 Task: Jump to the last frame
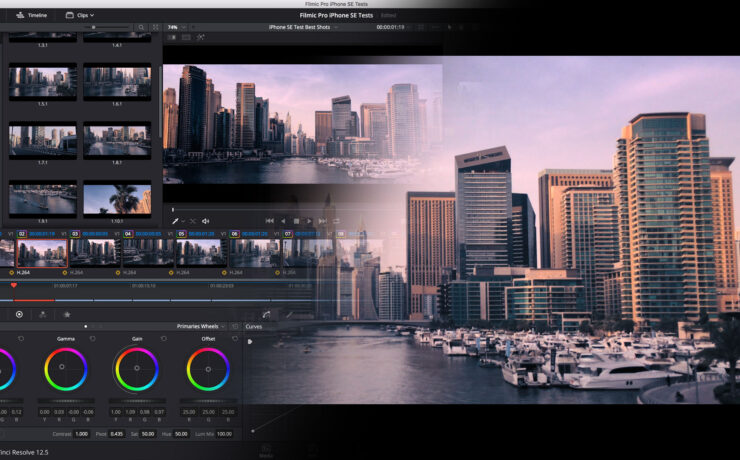pos(322,221)
